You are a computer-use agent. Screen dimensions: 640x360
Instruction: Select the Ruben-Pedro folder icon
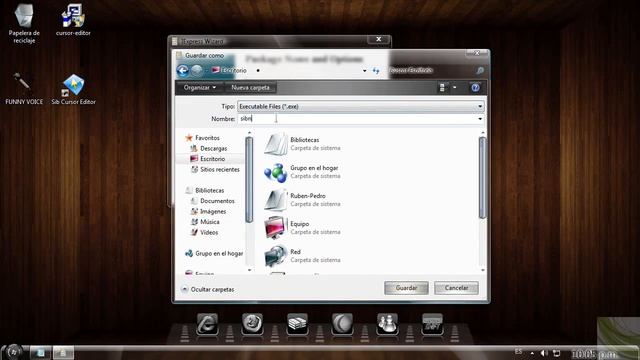point(276,200)
